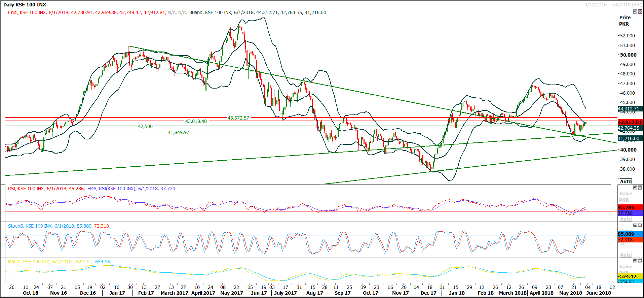Maximize the main price chart pane

tap(635, 11)
